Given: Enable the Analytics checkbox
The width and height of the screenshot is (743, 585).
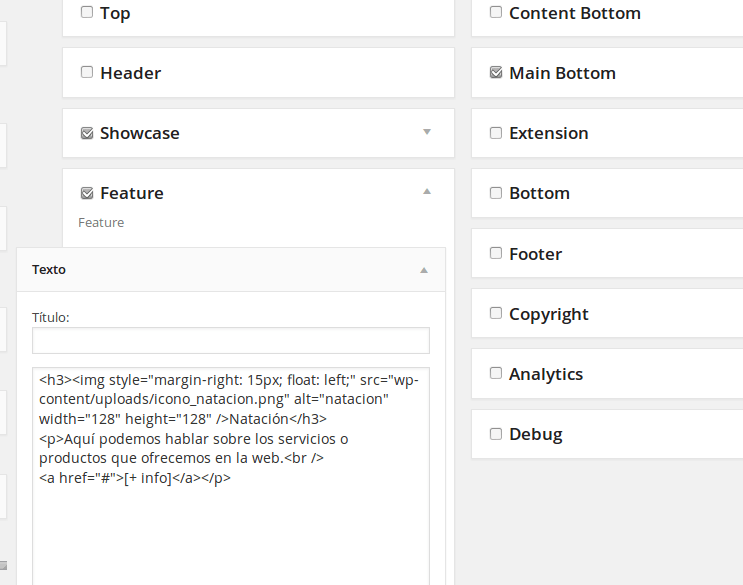Looking at the screenshot, I should pyautogui.click(x=496, y=373).
